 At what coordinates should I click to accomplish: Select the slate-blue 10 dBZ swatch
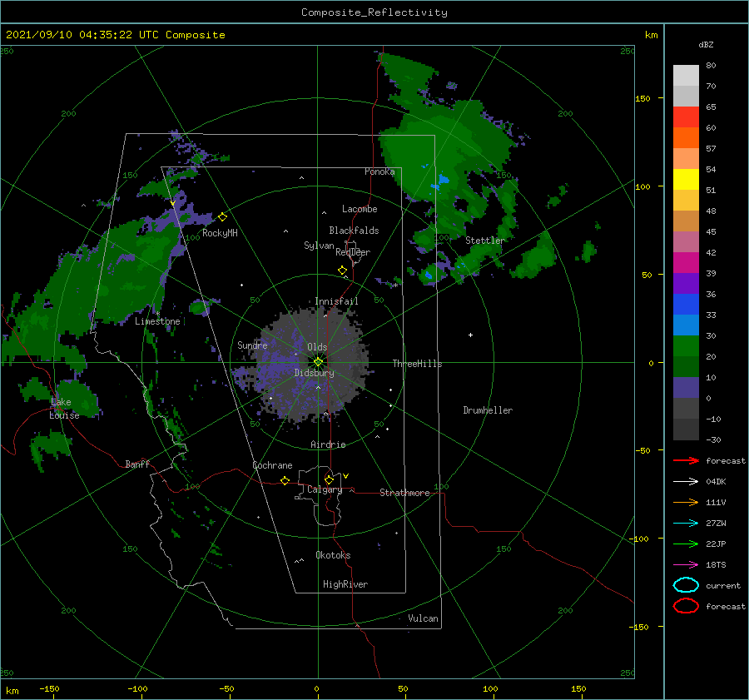(x=686, y=387)
